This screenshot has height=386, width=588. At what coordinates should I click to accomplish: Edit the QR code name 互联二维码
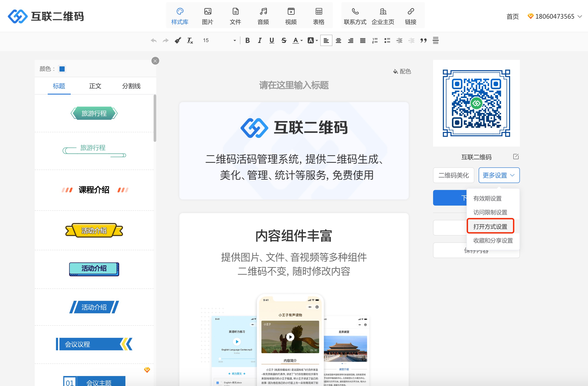pyautogui.click(x=516, y=157)
